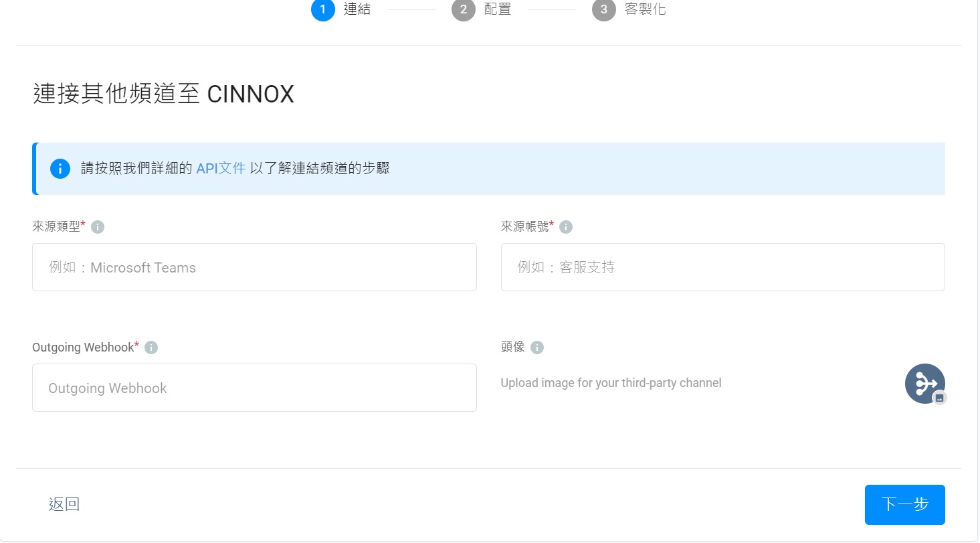Click the info icon next to 來源類型
The height and width of the screenshot is (543, 980).
tap(98, 227)
